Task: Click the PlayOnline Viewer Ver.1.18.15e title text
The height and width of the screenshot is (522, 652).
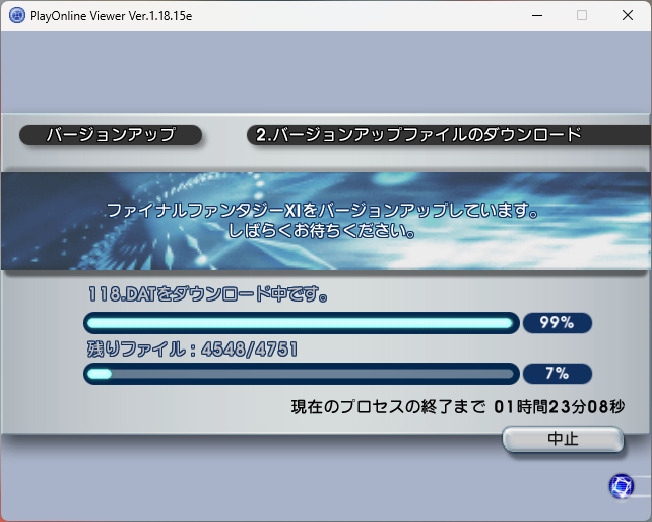Action: pyautogui.click(x=111, y=16)
